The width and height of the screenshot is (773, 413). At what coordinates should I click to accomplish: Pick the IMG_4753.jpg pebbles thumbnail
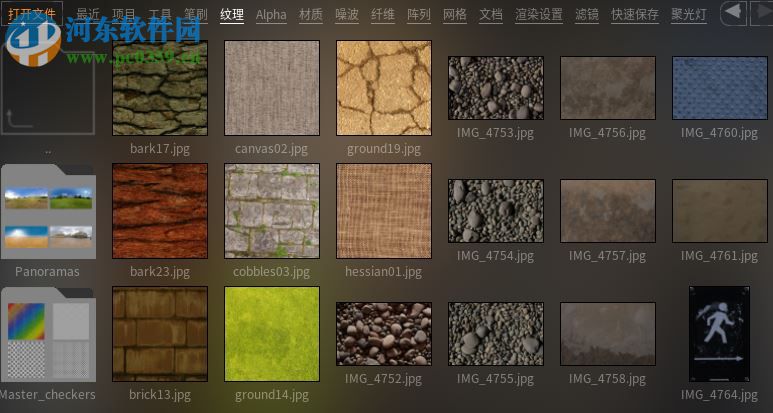pos(495,88)
